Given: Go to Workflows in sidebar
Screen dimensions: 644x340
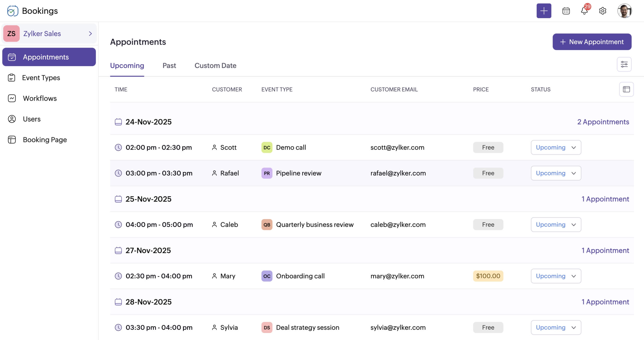Looking at the screenshot, I should (40, 98).
